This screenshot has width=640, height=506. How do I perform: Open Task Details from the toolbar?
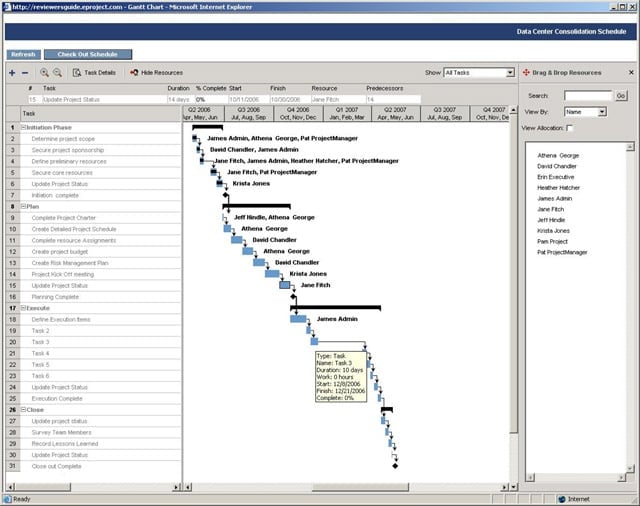point(94,73)
